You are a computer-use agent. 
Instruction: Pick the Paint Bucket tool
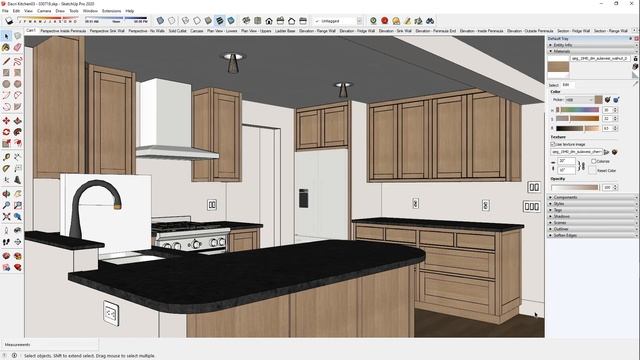point(6,48)
